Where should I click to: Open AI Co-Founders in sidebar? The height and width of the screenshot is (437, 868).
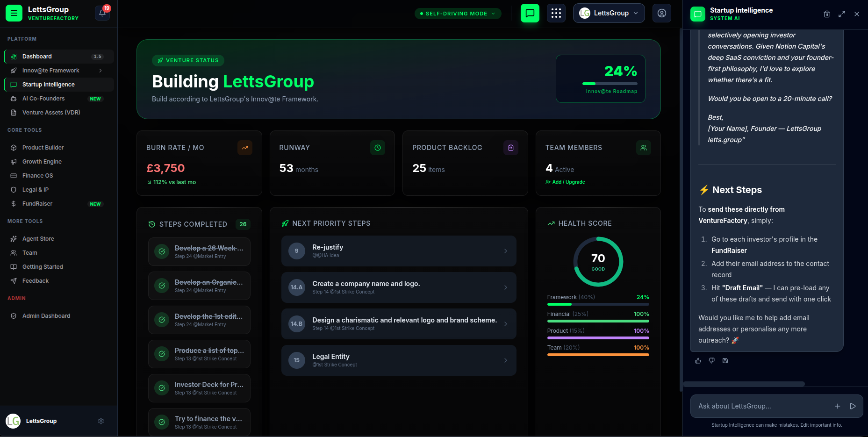tap(59, 99)
